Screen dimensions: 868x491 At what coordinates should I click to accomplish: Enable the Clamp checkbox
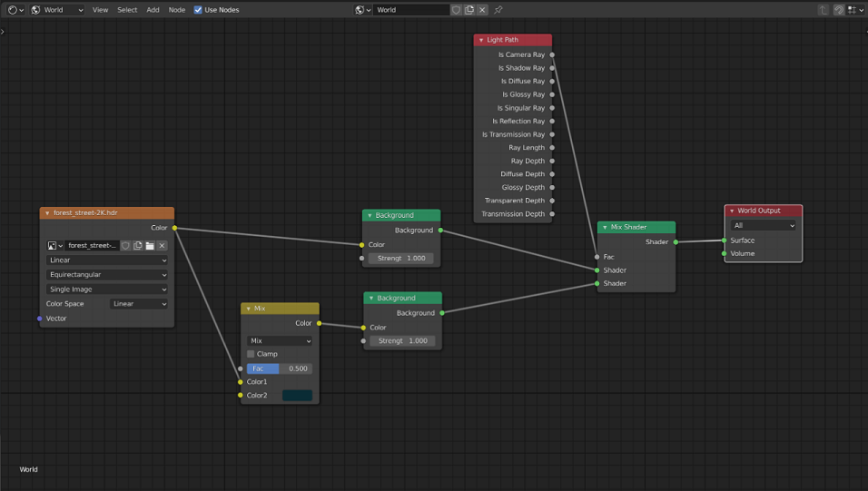[x=251, y=354]
